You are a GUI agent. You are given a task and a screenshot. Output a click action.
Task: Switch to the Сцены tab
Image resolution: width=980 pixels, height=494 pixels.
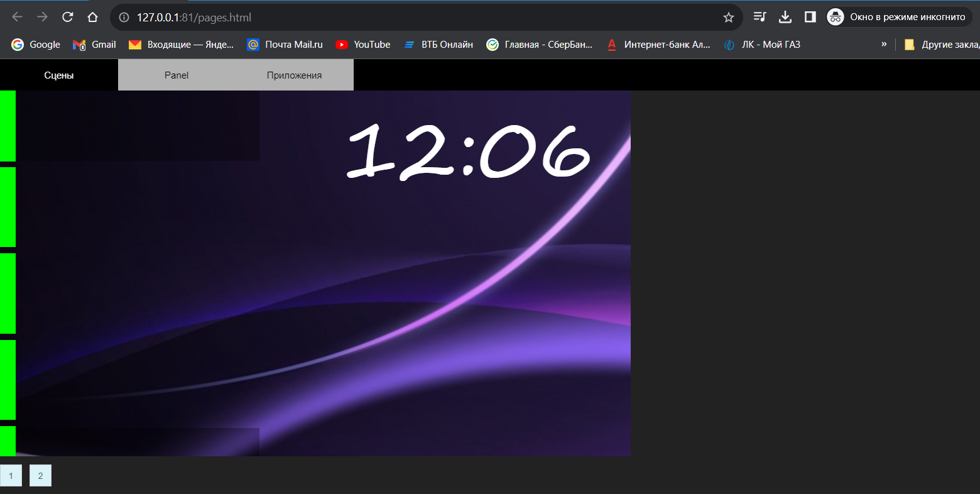(58, 74)
